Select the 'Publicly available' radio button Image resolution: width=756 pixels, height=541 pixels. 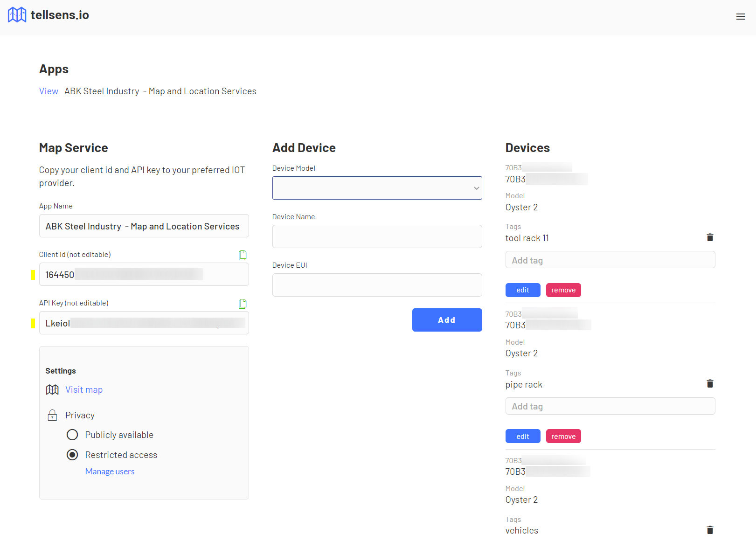click(x=72, y=435)
